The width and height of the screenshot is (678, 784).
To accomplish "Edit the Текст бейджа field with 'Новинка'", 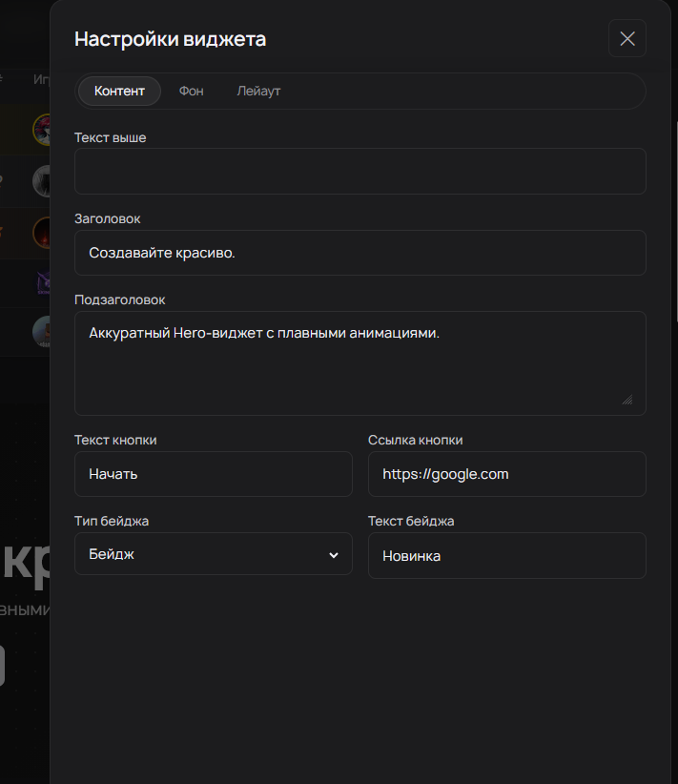I will pyautogui.click(x=506, y=555).
